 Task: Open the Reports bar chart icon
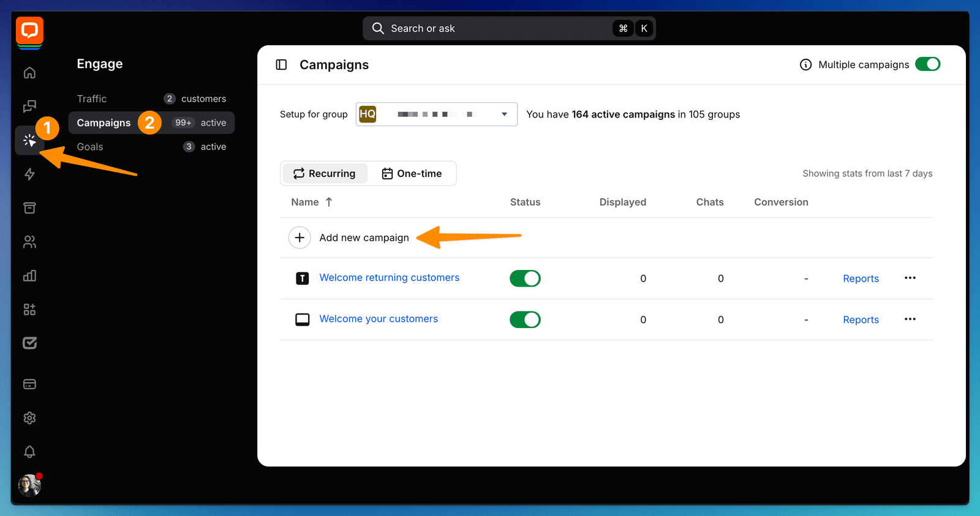click(x=29, y=276)
